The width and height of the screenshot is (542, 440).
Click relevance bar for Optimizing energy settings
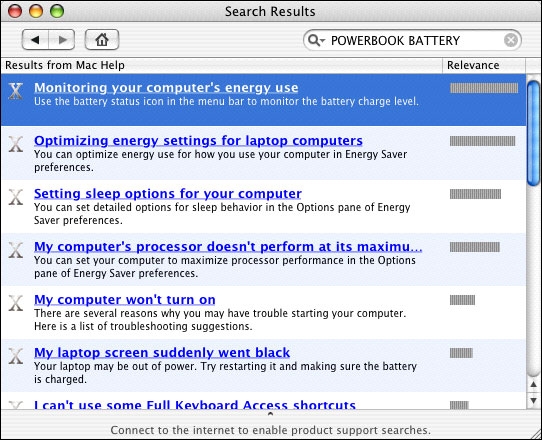[x=483, y=141]
